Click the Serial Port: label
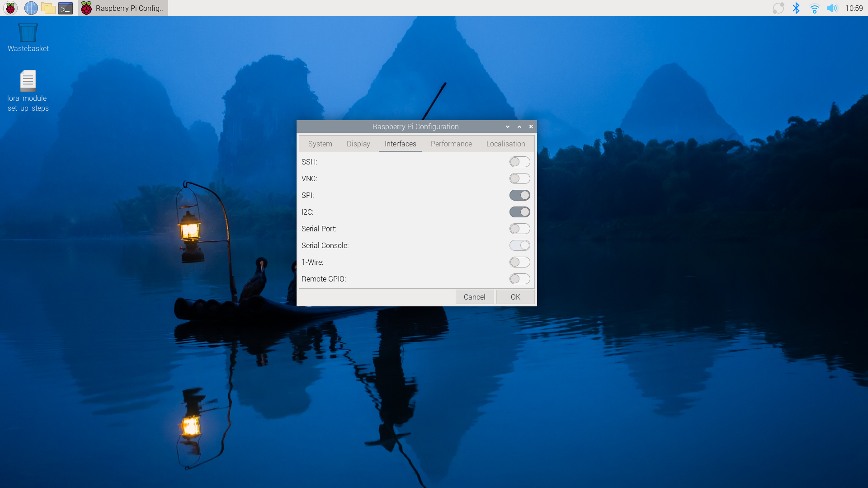 [319, 229]
